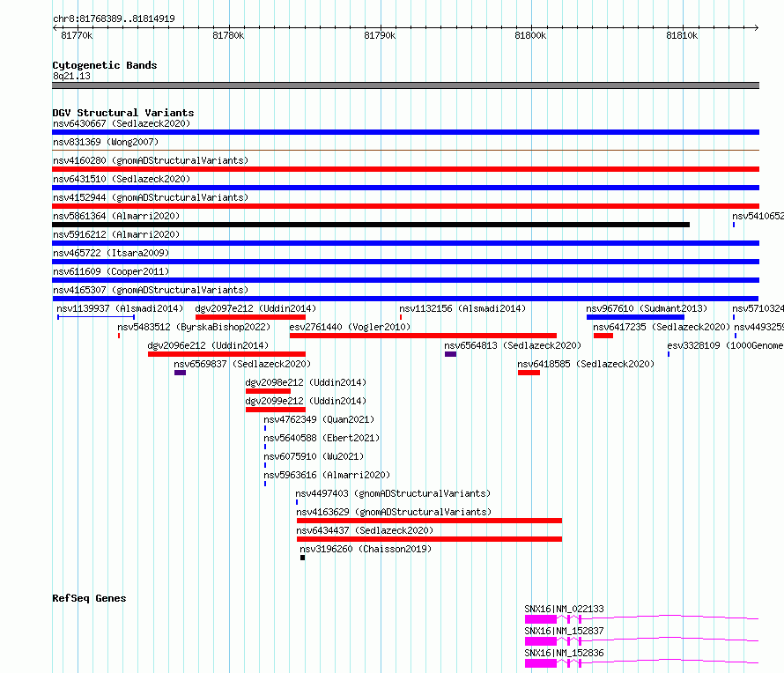Click the esv3328109 label
784x673 pixels.
tap(726, 345)
